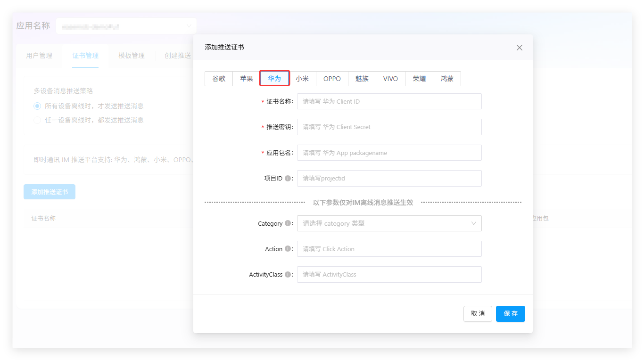Click info icon beside ActivityClass label
Viewport: 644px width, 360px height.
coord(288,274)
